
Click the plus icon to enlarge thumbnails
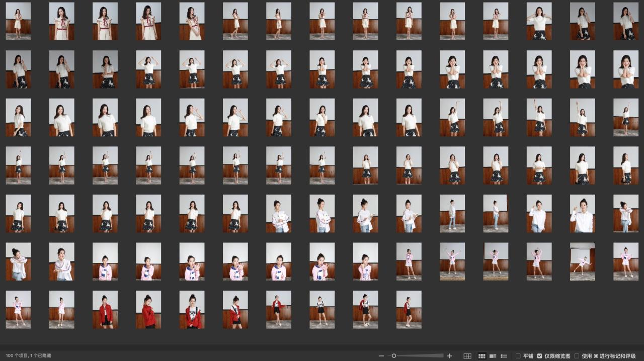pyautogui.click(x=450, y=356)
